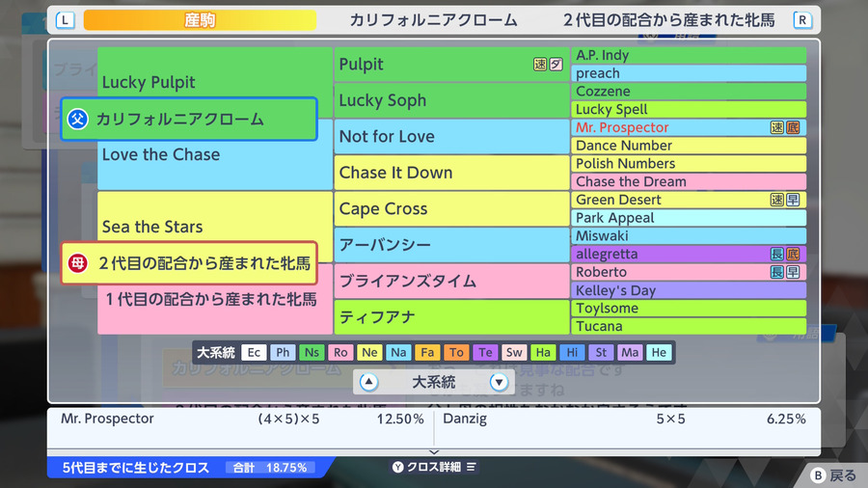Open クロス詳細 cross details

[433, 467]
